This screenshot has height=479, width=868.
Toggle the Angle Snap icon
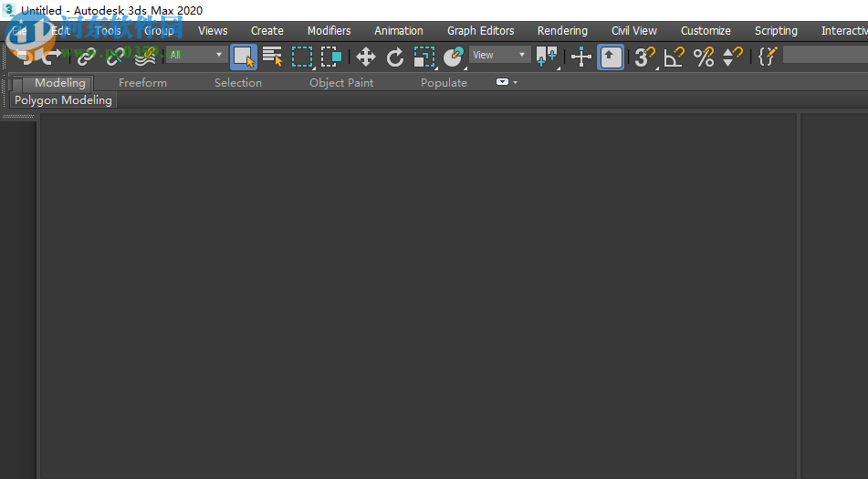click(x=674, y=57)
